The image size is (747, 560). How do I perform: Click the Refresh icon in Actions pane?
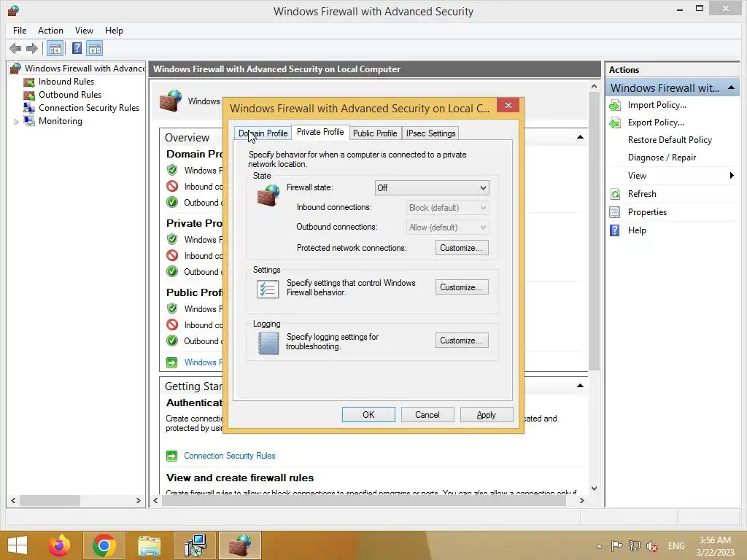point(615,194)
